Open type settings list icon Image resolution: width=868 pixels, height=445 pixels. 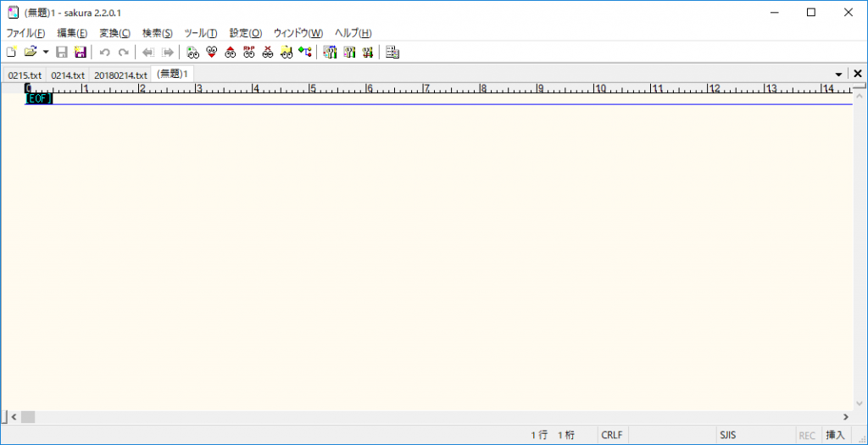pos(330,53)
